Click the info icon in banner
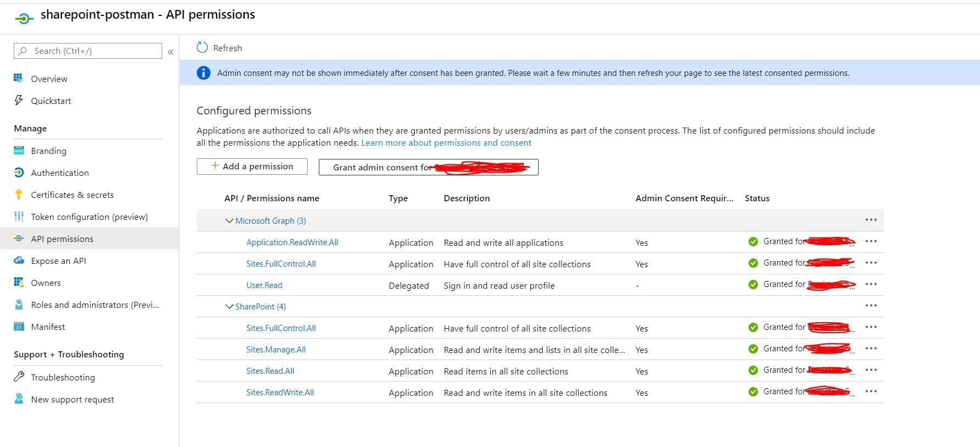Viewport: 980px width, 447px height. pyautogui.click(x=203, y=73)
